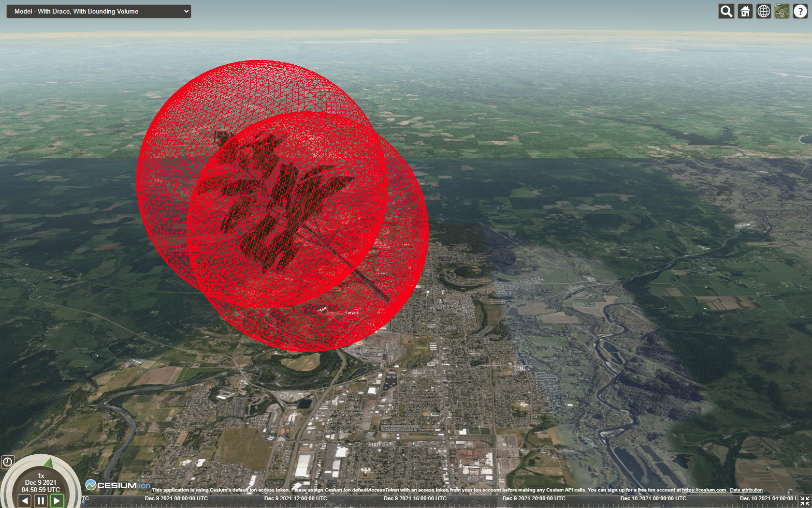The height and width of the screenshot is (508, 812).
Task: Jump timeline to Dec 9 20:00 UTC
Action: click(x=534, y=498)
